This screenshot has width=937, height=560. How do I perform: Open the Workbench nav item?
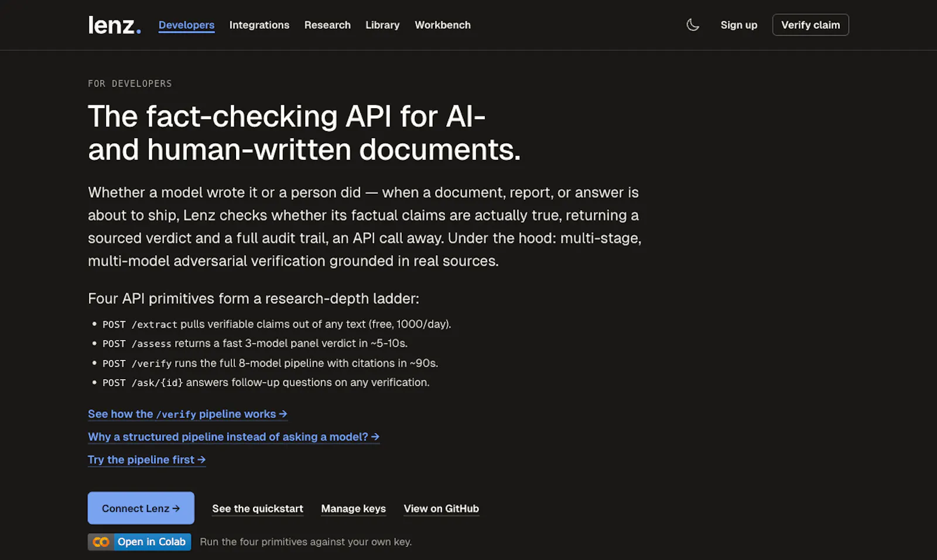click(443, 25)
